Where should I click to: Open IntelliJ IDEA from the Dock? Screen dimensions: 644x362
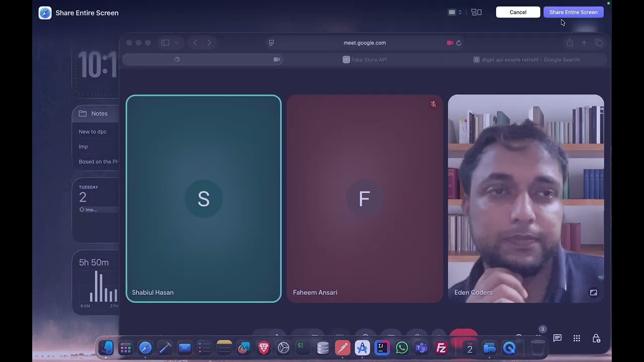pos(382,347)
